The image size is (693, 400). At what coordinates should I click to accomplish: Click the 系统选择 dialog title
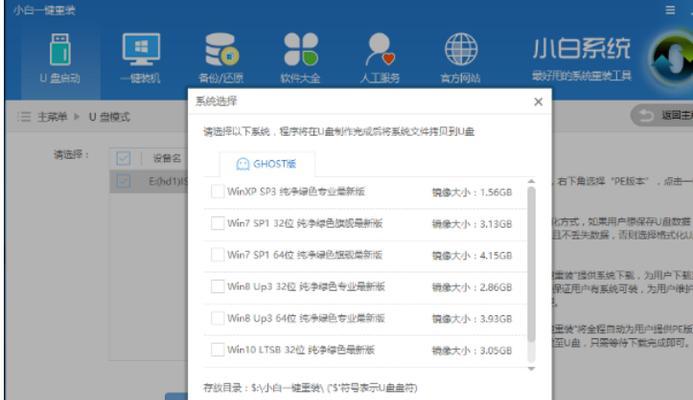(216, 101)
